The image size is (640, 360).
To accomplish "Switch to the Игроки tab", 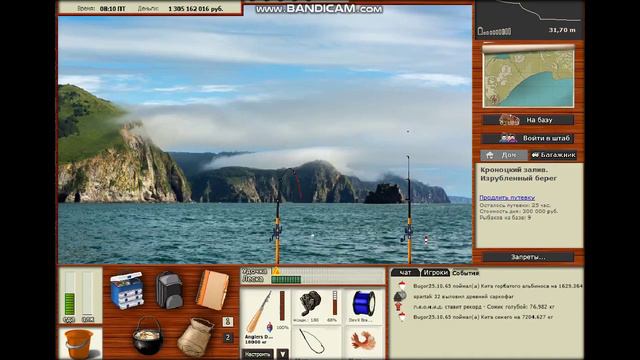I will [435, 273].
